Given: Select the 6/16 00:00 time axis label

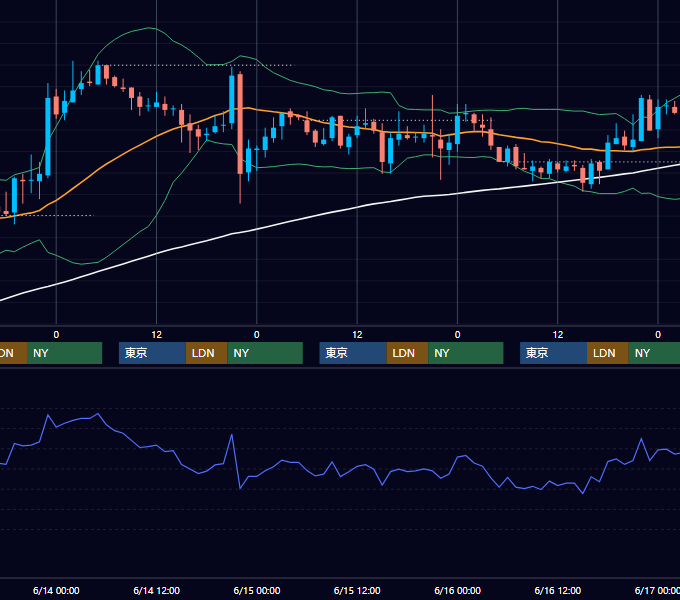Looking at the screenshot, I should [458, 590].
